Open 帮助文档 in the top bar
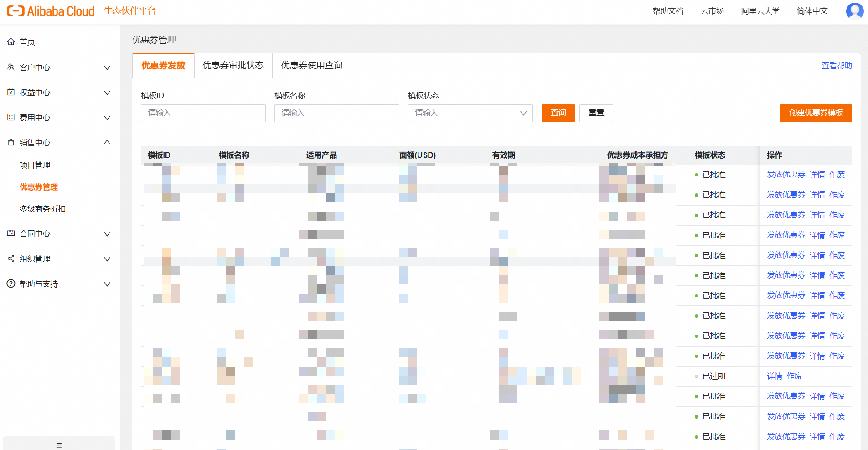Viewport: 868px width, 450px height. (x=668, y=11)
